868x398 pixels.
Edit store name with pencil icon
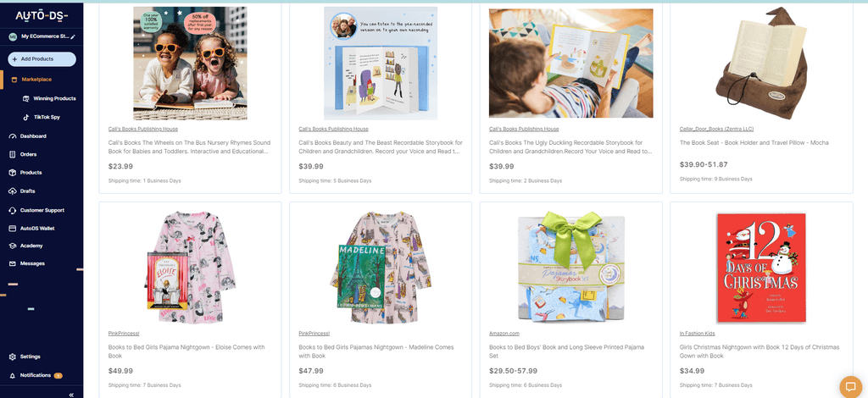pos(73,36)
